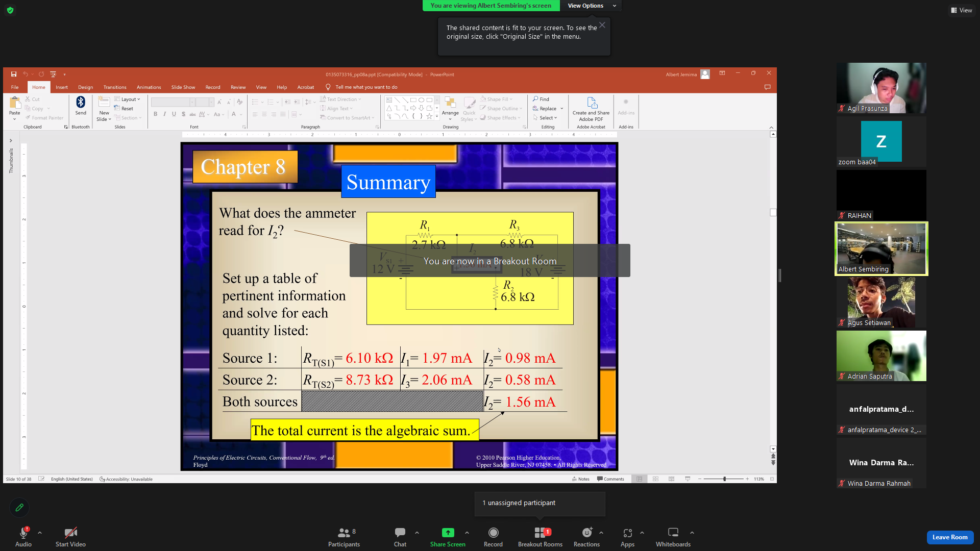
Task: Click the vertical scrollbar down arrow
Action: click(x=773, y=449)
